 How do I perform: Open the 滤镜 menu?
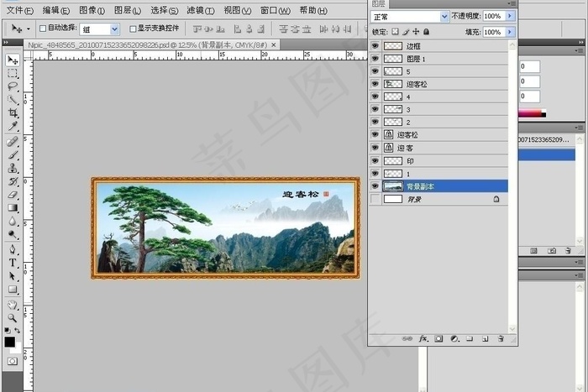tap(201, 11)
